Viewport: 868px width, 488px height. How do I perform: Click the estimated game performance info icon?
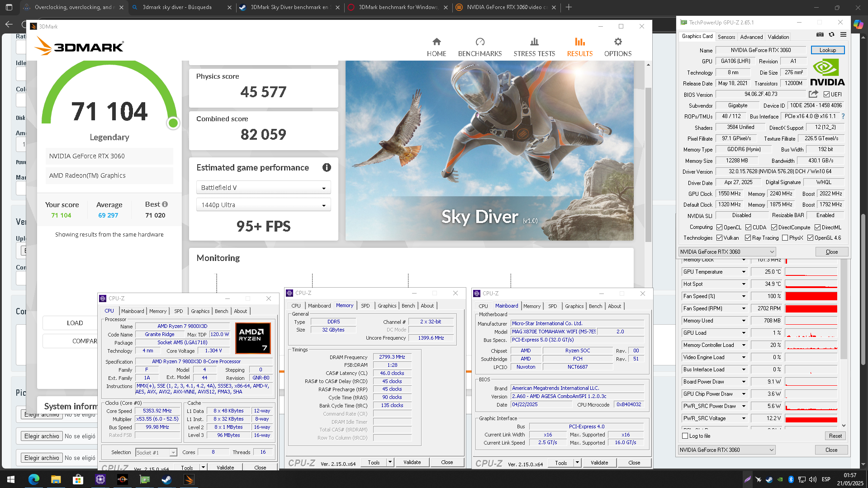click(327, 168)
